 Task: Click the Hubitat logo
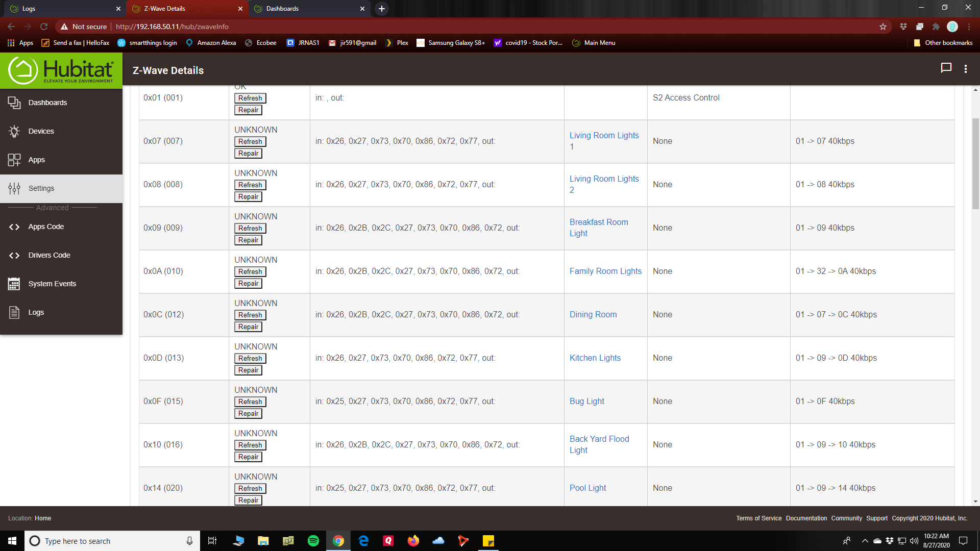point(61,70)
